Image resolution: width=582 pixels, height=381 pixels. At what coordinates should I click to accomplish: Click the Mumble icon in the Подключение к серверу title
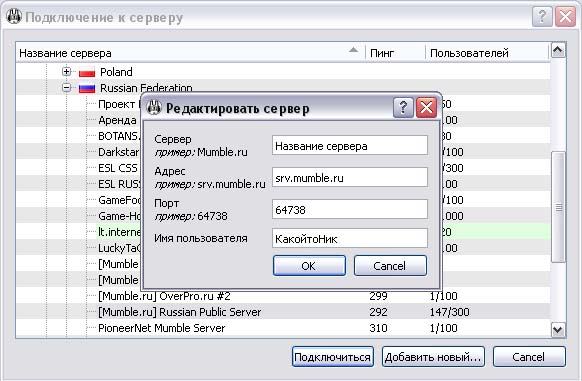coord(14,17)
